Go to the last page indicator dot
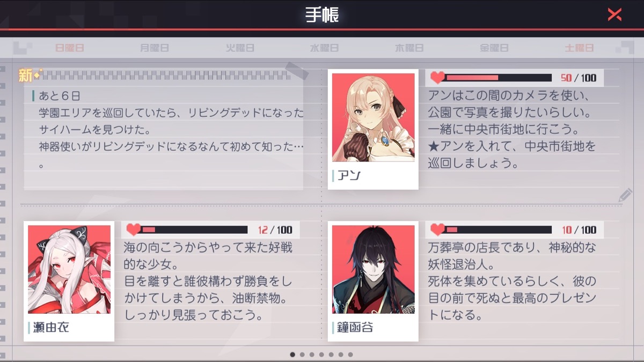The width and height of the screenshot is (644, 362). point(350,354)
